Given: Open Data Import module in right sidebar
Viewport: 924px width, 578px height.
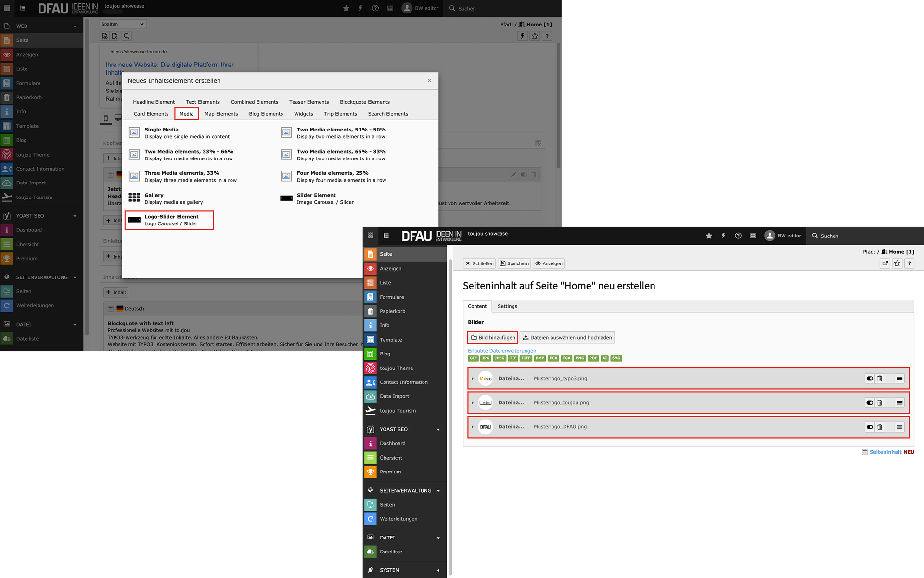Looking at the screenshot, I should coord(394,396).
